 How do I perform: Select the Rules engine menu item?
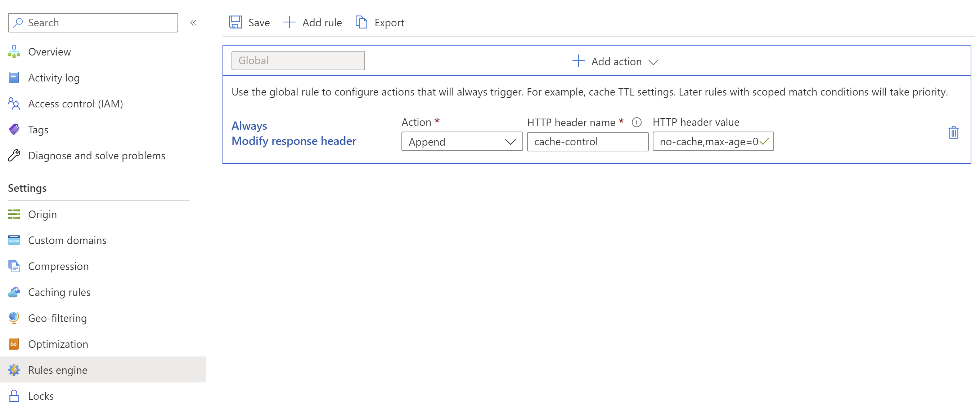click(103, 370)
